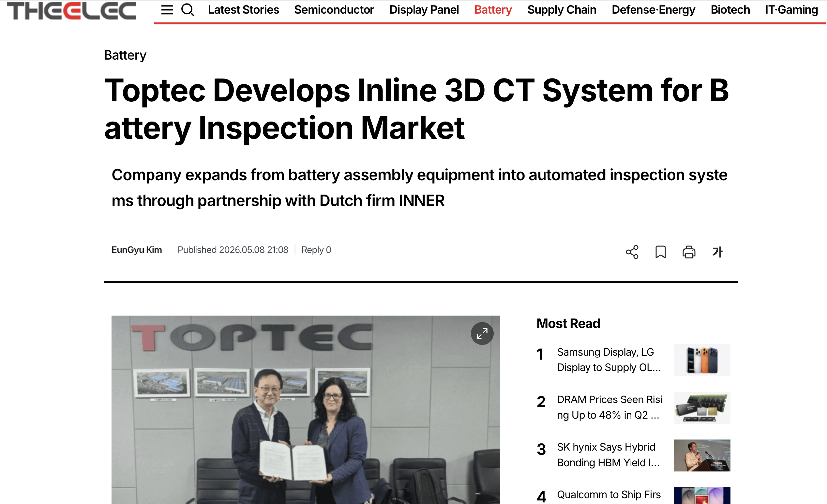Share the article via share icon
Image resolution: width=827 pixels, height=504 pixels.
click(x=632, y=252)
